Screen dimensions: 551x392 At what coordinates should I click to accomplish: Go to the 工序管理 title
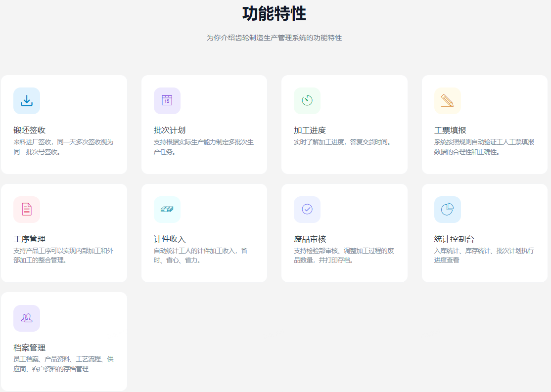(30, 239)
